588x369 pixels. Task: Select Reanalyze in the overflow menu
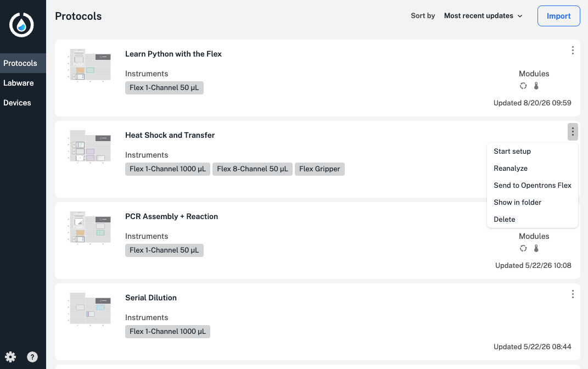532,169
